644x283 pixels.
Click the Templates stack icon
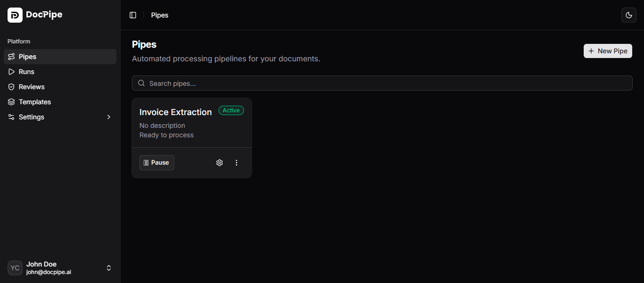point(11,101)
